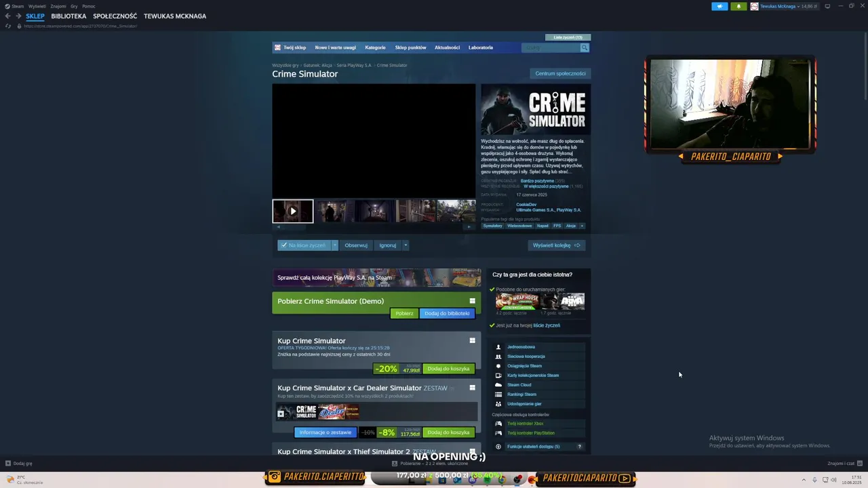The width and height of the screenshot is (868, 488).
Task: Click the Seria PlayWay S.A. breadcrumb
Action: [x=354, y=65]
